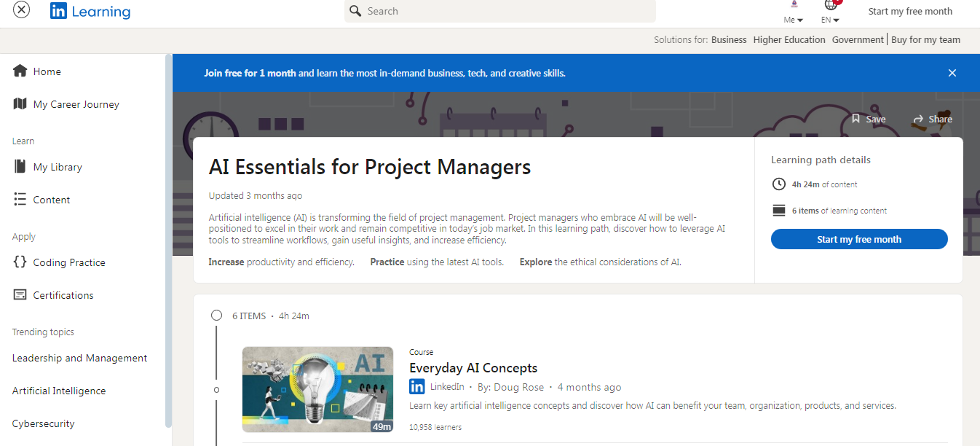Click the Certifications icon in sidebar
The width and height of the screenshot is (980, 446).
click(x=20, y=295)
